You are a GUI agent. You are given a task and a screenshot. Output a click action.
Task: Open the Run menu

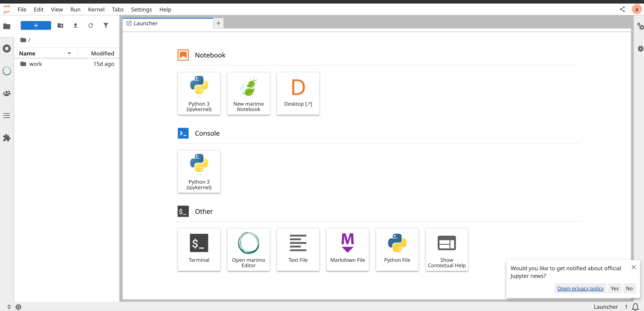[75, 9]
